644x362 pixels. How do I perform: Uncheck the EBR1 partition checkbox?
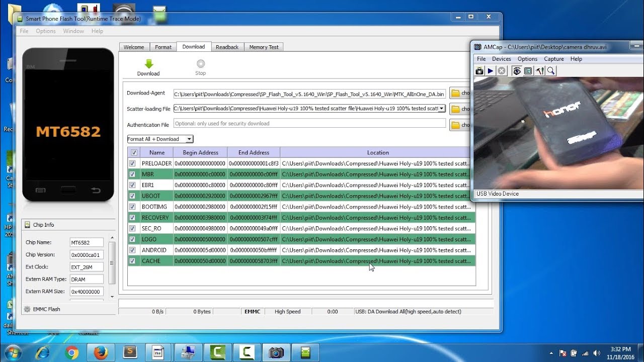tap(132, 185)
